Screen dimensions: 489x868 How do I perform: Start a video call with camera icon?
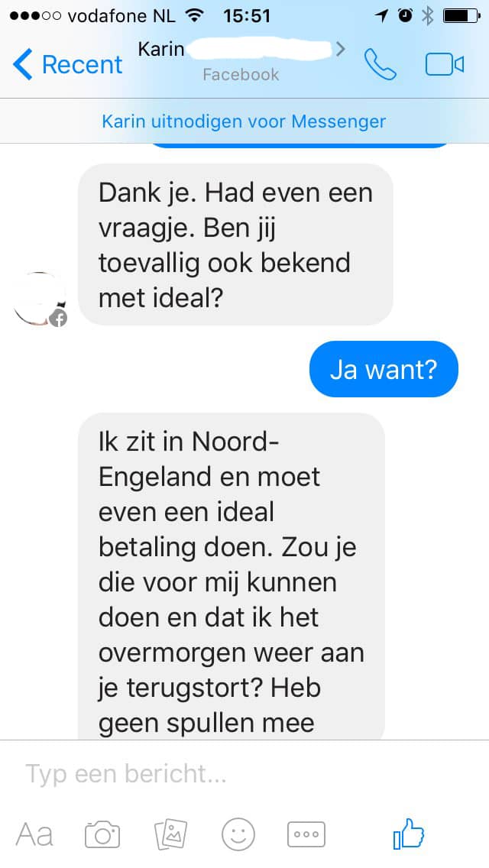(444, 65)
